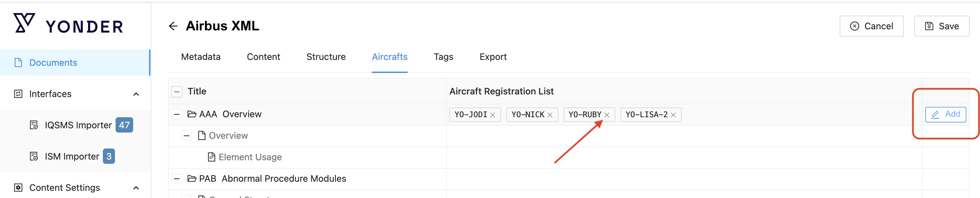Click the back arrow beside Airbus XML
Image resolution: width=980 pixels, height=198 pixels.
tap(173, 26)
